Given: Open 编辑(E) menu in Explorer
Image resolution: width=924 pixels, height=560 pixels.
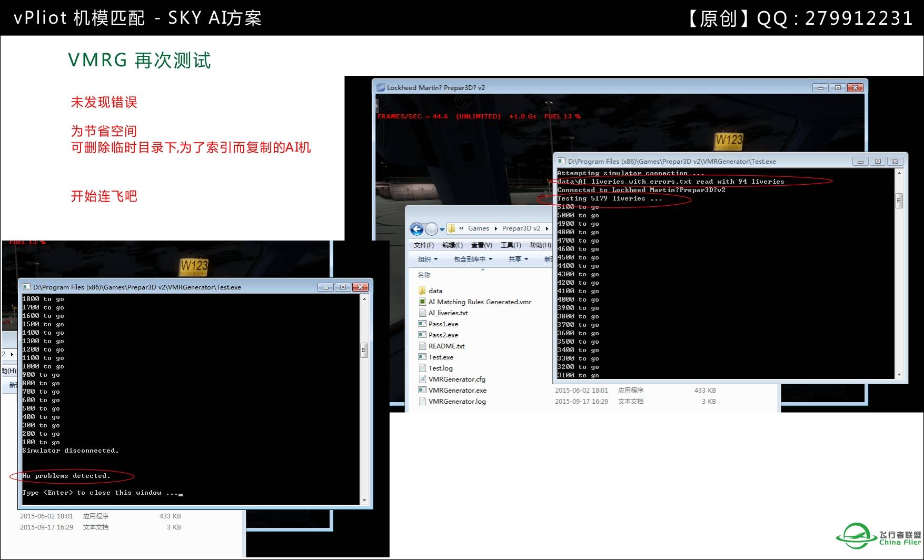Looking at the screenshot, I should click(452, 245).
